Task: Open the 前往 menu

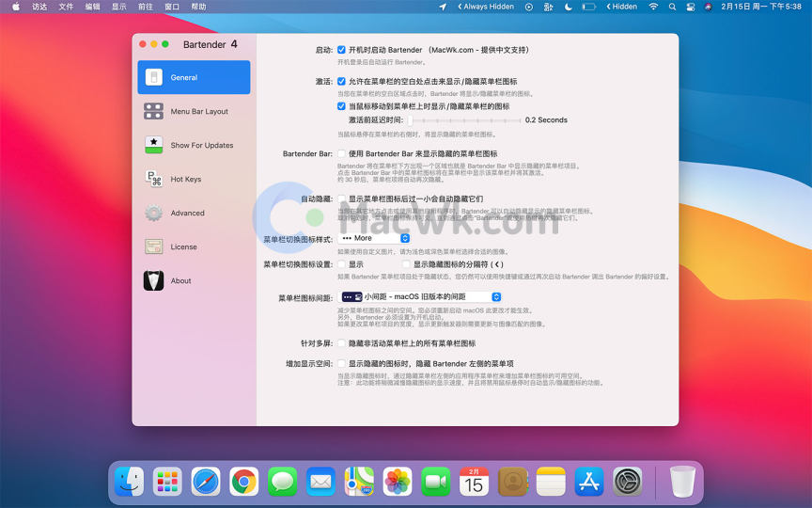Action: pyautogui.click(x=146, y=7)
